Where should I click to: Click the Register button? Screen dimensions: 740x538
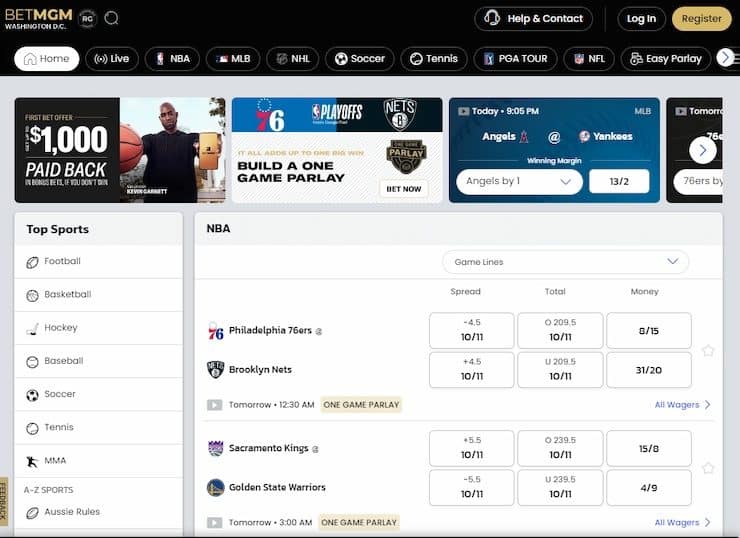tap(701, 19)
